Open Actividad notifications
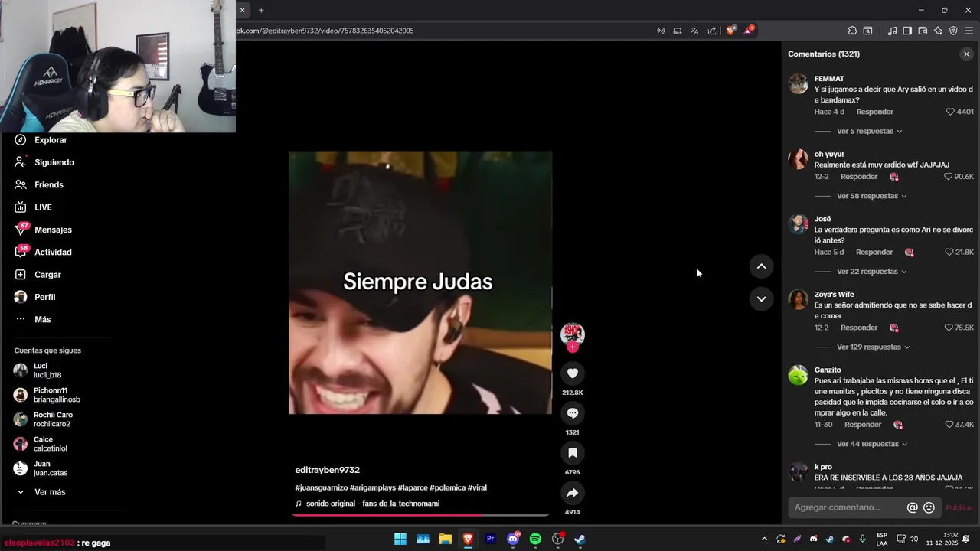This screenshot has height=551, width=980. (x=43, y=252)
